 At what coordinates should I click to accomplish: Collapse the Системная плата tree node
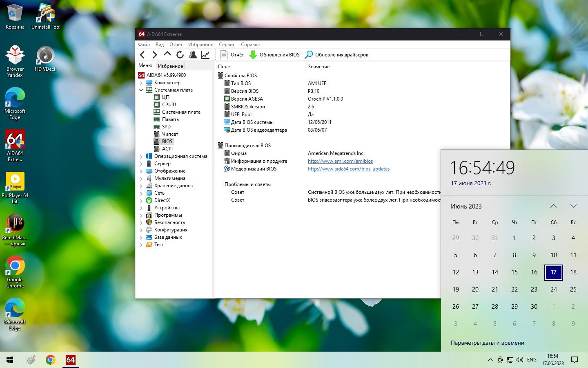pyautogui.click(x=141, y=90)
